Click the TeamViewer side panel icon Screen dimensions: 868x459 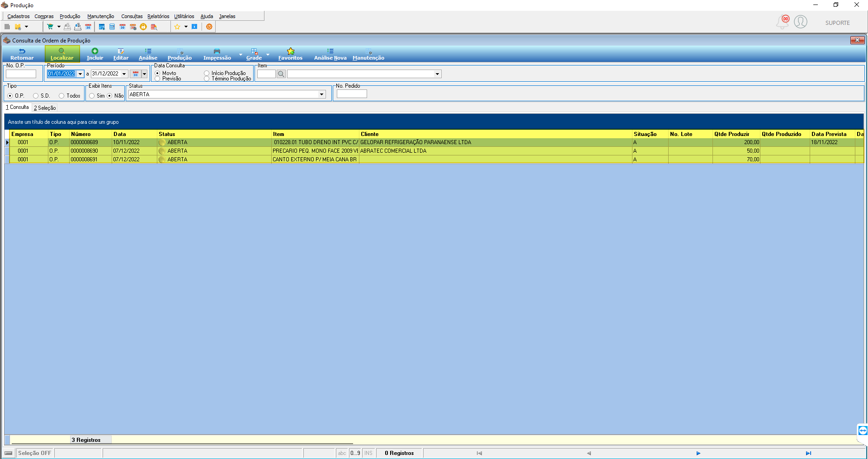863,430
